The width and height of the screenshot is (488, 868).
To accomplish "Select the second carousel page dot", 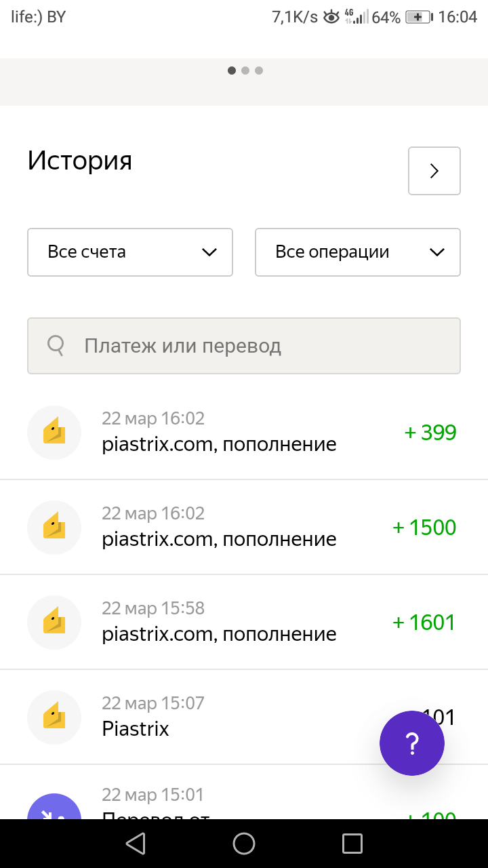I will (x=245, y=71).
